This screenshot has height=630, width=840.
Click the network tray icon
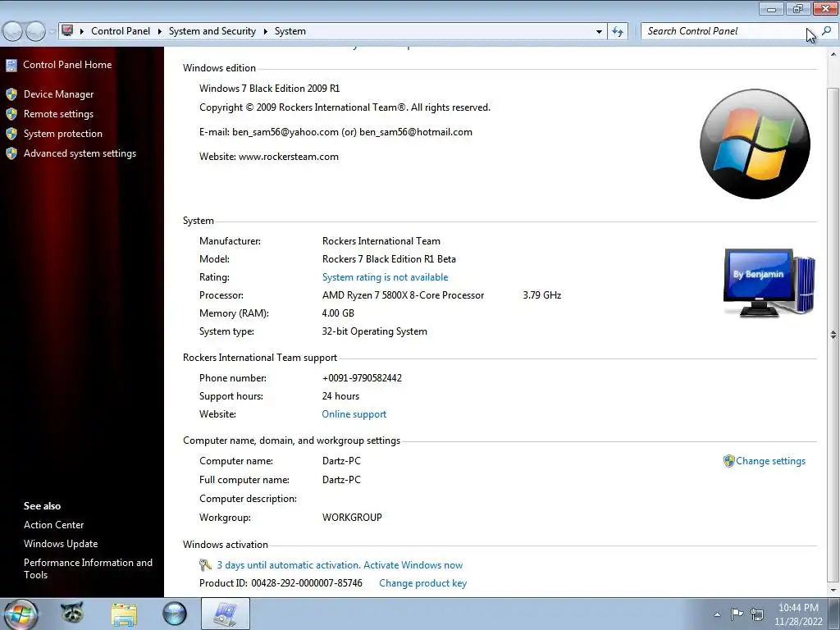757,614
